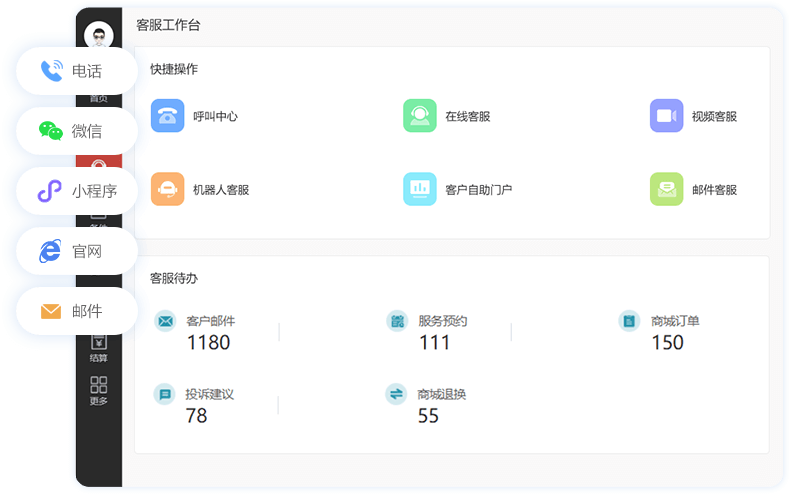Open the 邮件客服 email service icon
790x494 pixels.
click(x=667, y=189)
